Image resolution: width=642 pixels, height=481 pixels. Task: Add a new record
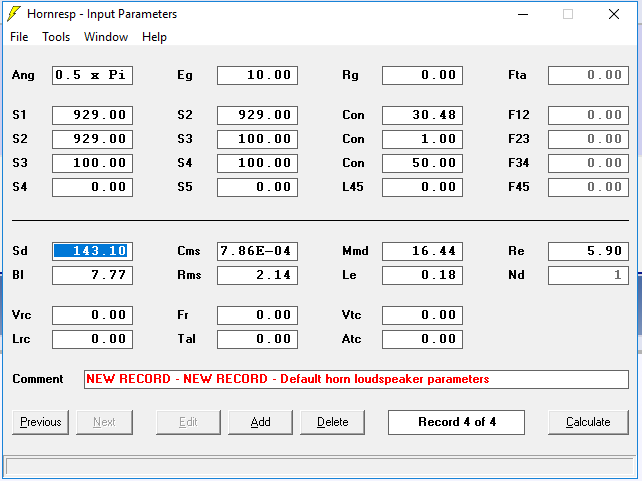tap(260, 422)
